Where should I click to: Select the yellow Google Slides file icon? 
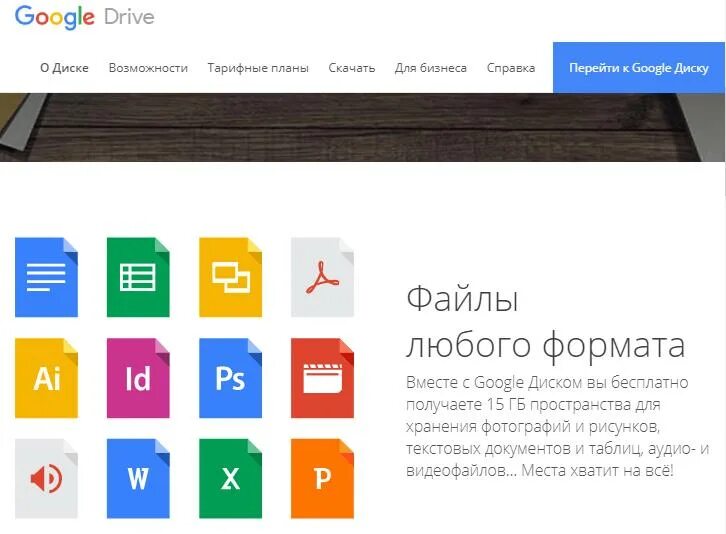[230, 277]
